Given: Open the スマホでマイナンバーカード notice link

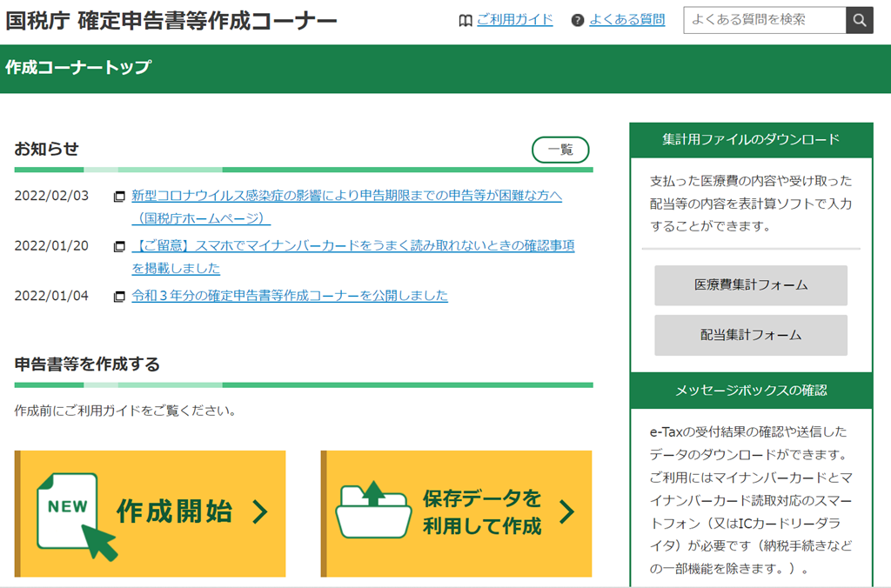Looking at the screenshot, I should 352,246.
